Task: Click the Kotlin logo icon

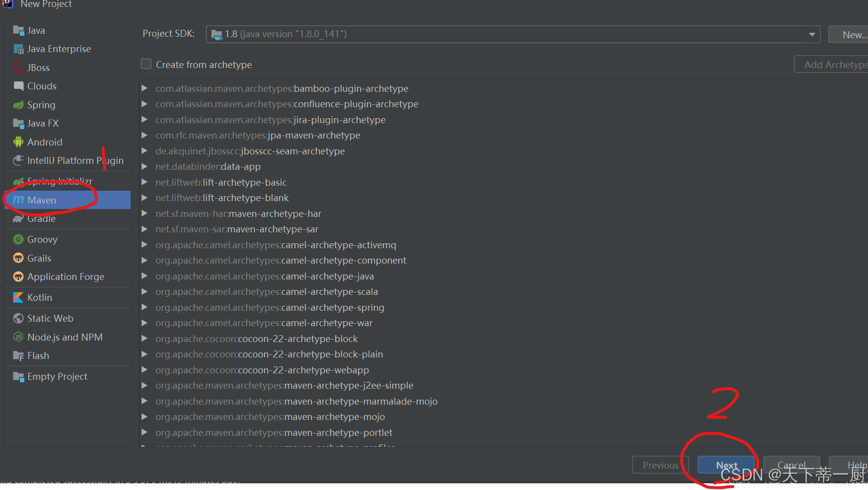Action: pos(18,297)
